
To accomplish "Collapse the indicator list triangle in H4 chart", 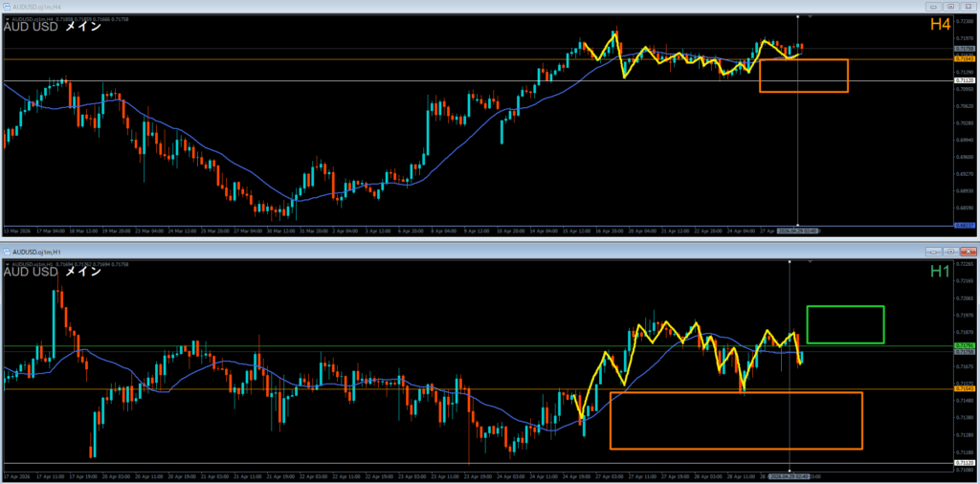I will 7,19.
